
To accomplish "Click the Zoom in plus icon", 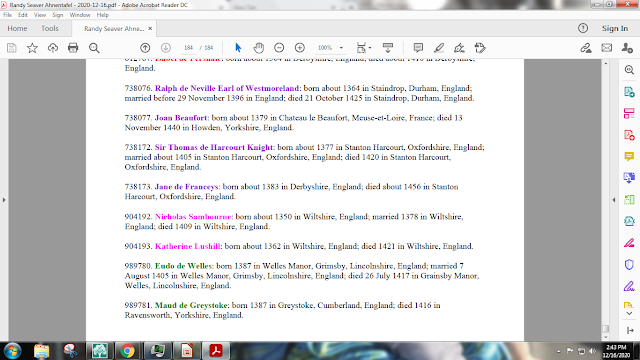I will tap(300, 48).
